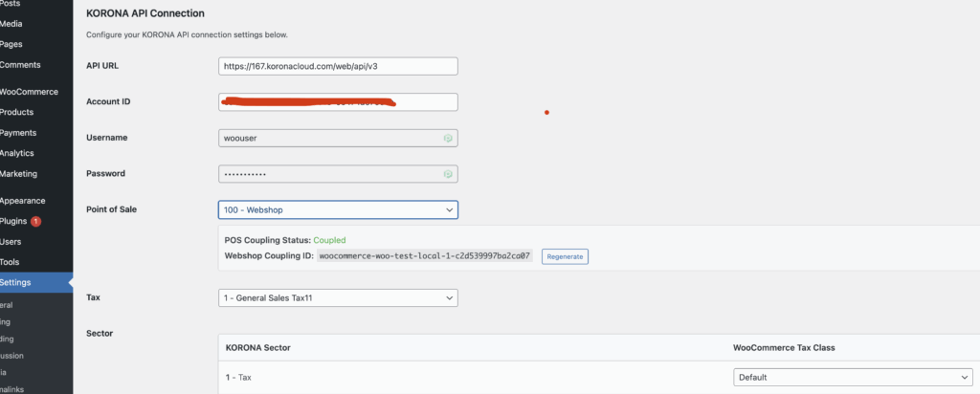
Task: Click the 'Configure your KORONA API connection settings' description
Action: click(x=187, y=35)
